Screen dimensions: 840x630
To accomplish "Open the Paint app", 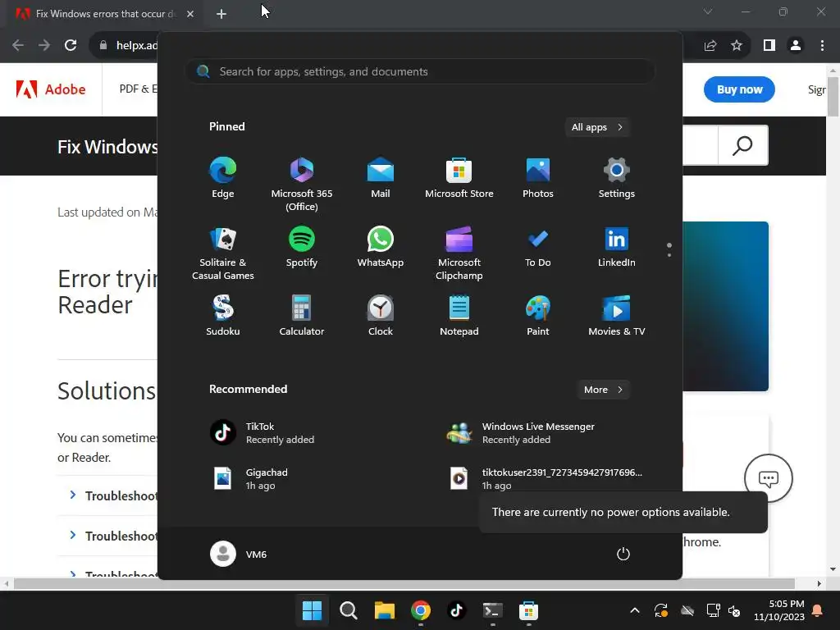I will [538, 316].
